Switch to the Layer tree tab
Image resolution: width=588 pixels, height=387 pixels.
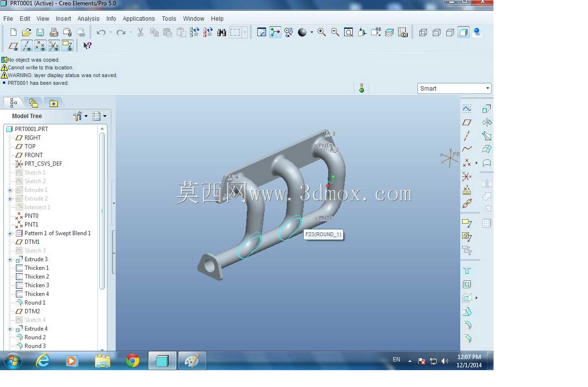pos(33,103)
